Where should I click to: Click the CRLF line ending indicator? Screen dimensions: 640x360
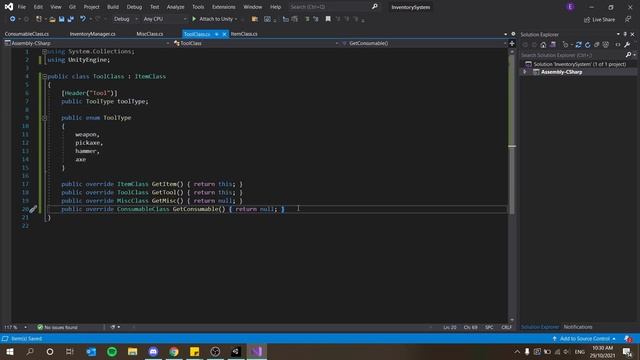coord(506,327)
